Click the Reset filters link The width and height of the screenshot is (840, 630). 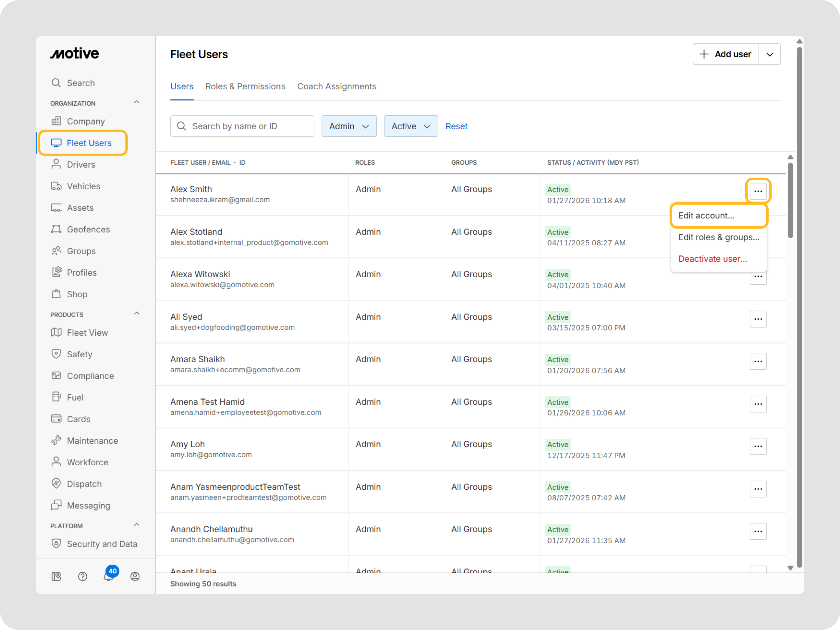tap(456, 126)
